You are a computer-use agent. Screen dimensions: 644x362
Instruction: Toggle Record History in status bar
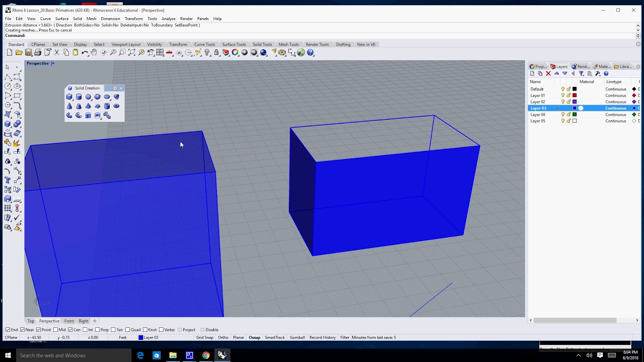coord(323,337)
